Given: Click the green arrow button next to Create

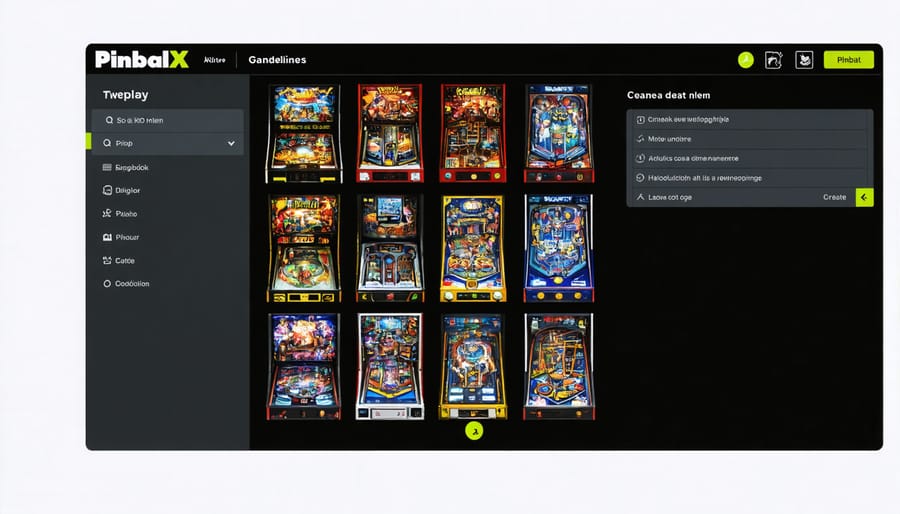Looking at the screenshot, I should click(x=864, y=197).
